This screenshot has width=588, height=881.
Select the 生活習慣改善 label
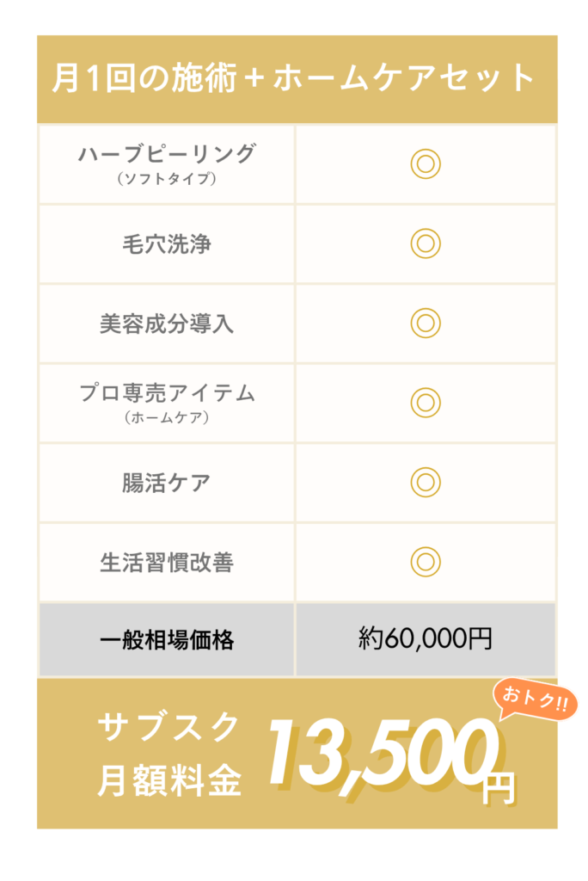tap(167, 562)
